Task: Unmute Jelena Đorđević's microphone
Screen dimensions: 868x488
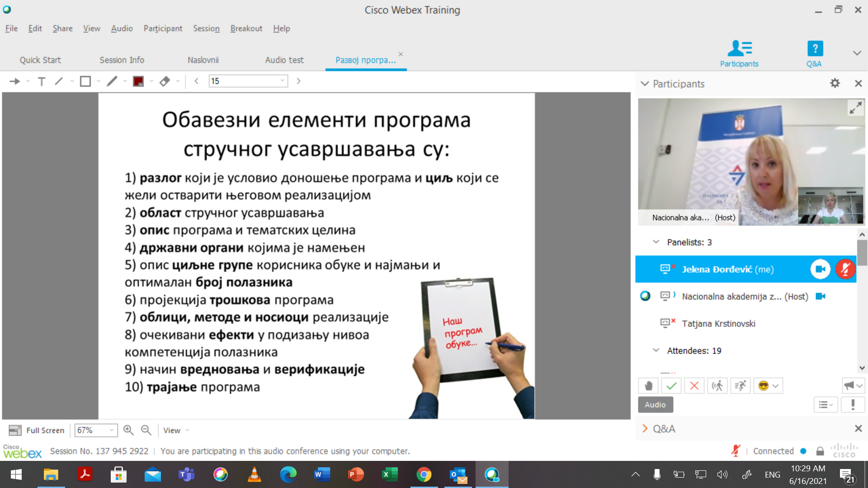Action: click(844, 269)
